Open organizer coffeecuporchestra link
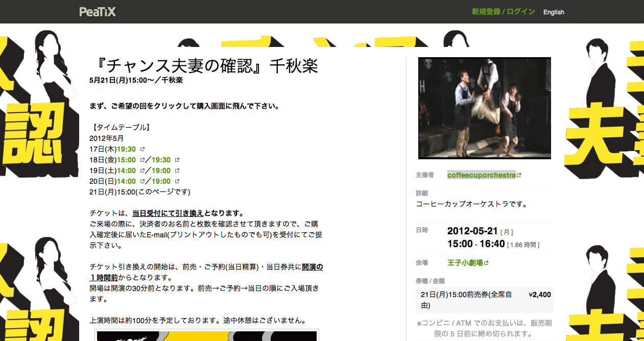 pyautogui.click(x=481, y=175)
